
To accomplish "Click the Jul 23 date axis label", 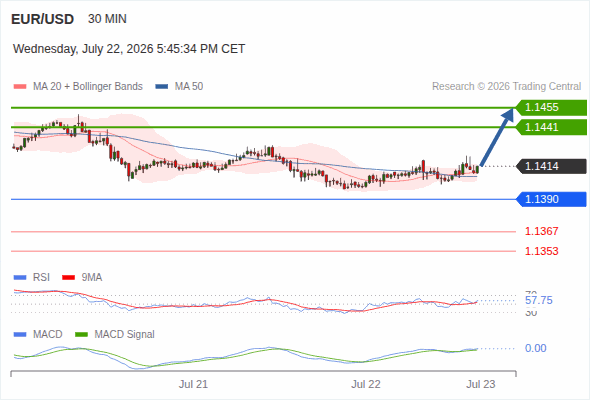I will click(481, 385).
